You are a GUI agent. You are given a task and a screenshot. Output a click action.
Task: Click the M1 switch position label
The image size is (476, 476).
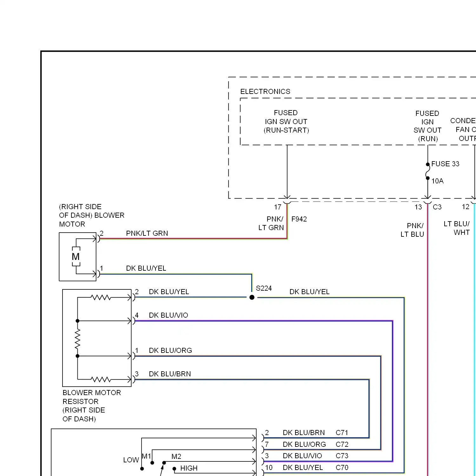click(x=146, y=456)
